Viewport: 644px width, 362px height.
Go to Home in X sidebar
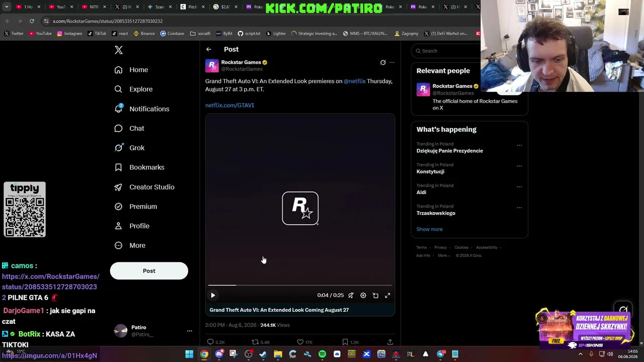(x=131, y=70)
